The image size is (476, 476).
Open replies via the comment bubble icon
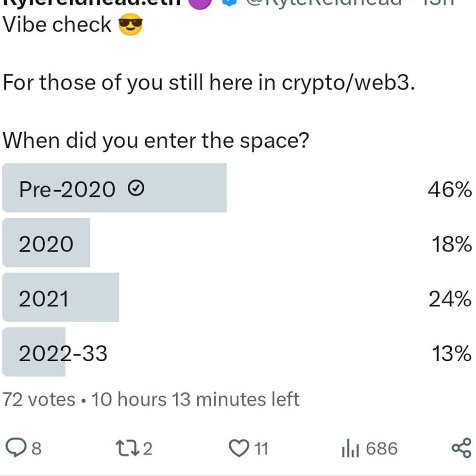pos(16,448)
